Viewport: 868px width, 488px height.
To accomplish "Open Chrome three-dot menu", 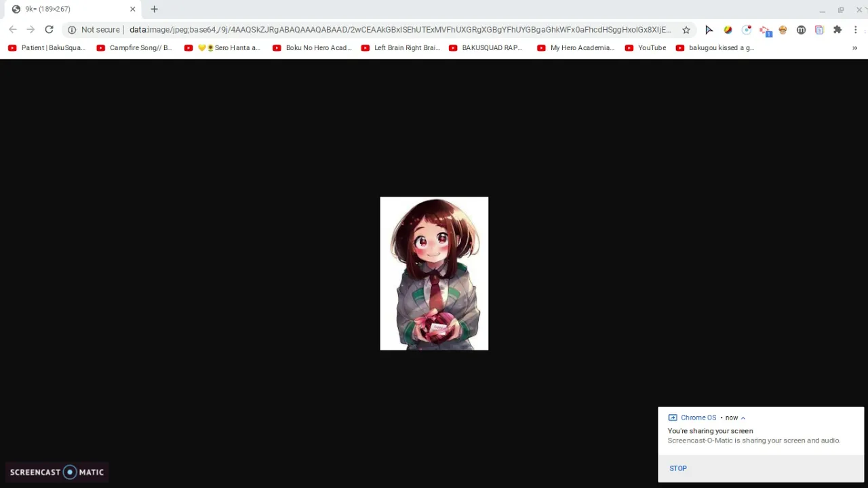I will (856, 30).
